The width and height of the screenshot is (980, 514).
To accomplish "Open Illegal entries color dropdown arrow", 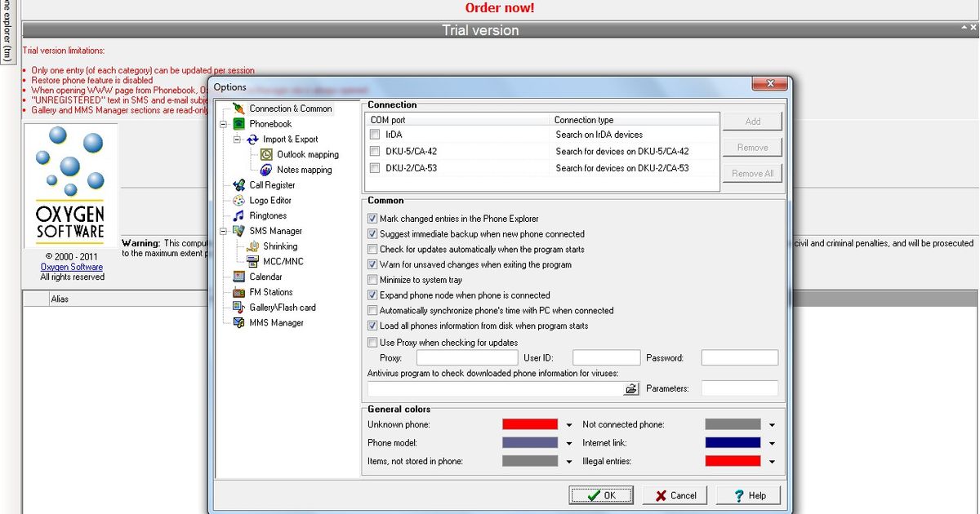I will [x=772, y=462].
